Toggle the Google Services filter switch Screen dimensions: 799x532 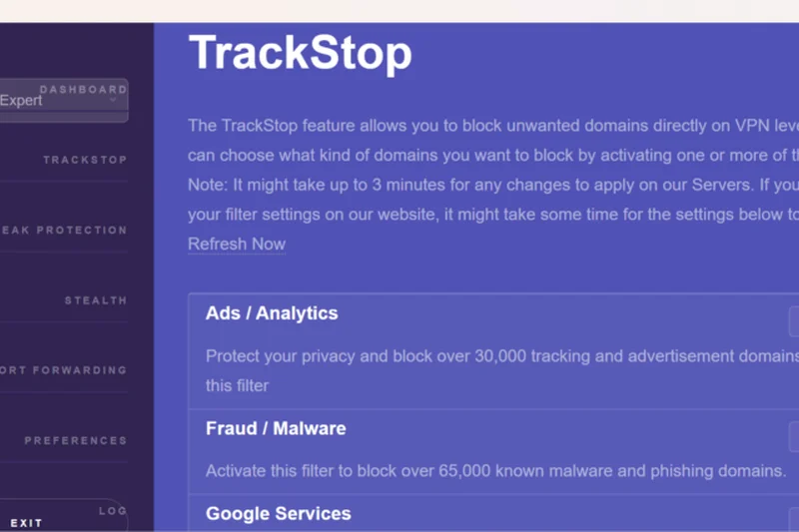coord(794,521)
